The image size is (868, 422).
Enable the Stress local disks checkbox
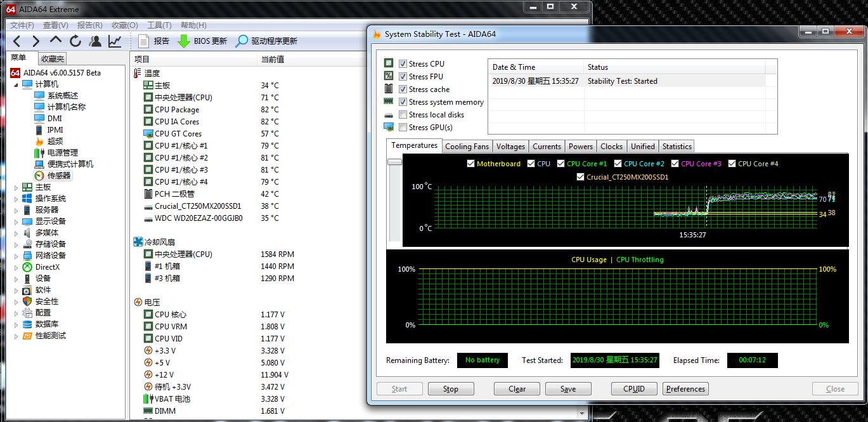[x=403, y=115]
